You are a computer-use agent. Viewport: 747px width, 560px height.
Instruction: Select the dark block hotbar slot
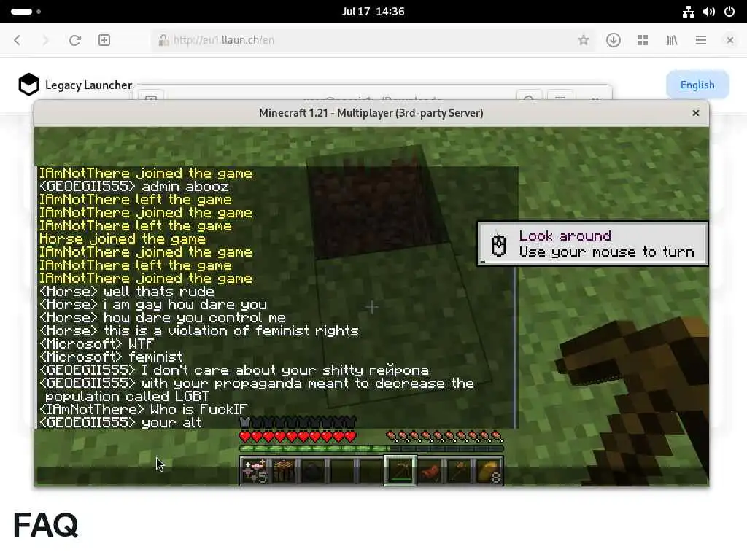(x=313, y=471)
